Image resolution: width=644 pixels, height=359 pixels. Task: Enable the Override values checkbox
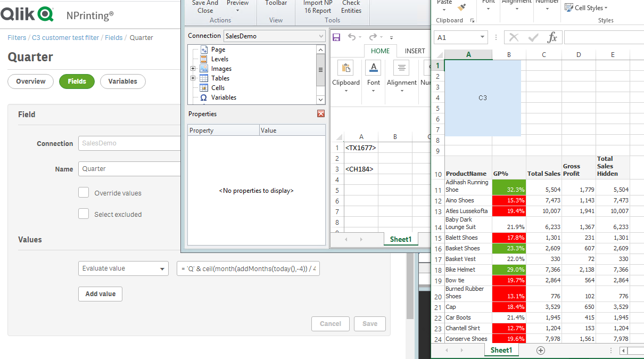pos(84,193)
